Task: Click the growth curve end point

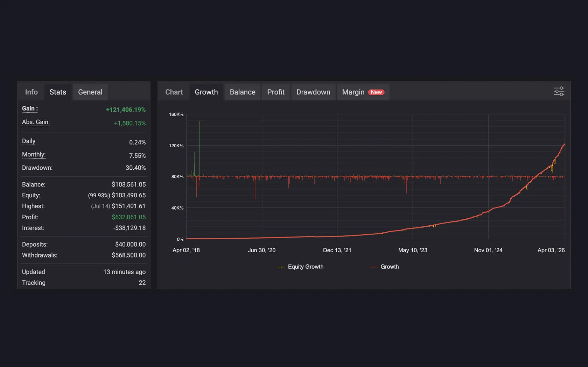Action: pos(564,144)
